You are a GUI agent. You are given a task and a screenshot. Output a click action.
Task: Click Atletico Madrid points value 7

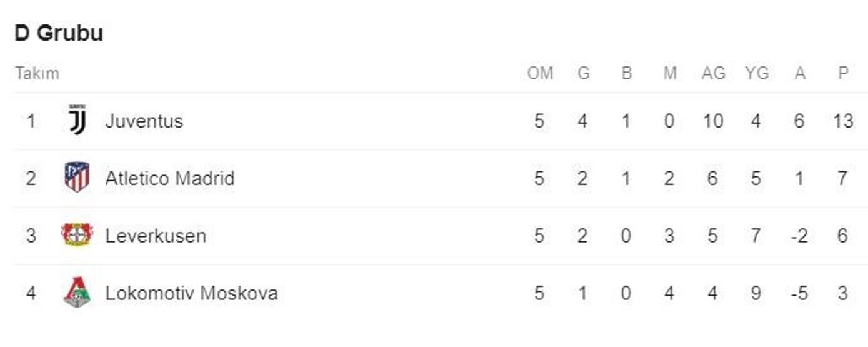[843, 178]
